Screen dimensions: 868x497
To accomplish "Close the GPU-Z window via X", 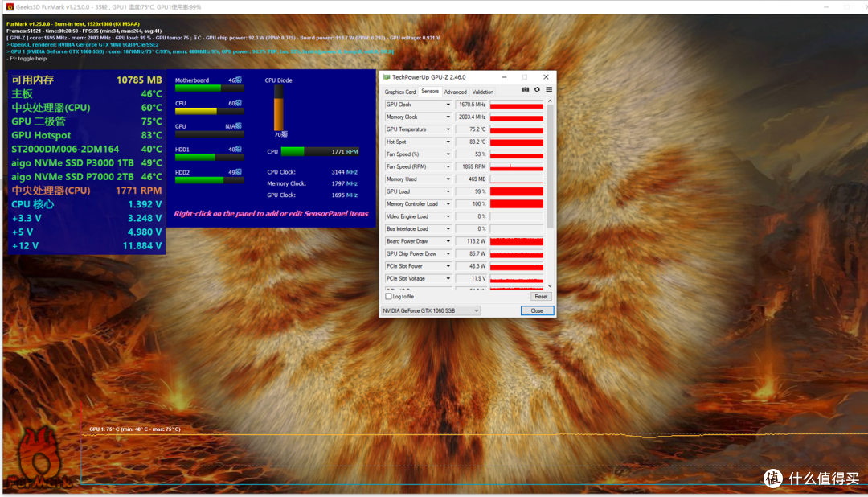I will pos(546,77).
